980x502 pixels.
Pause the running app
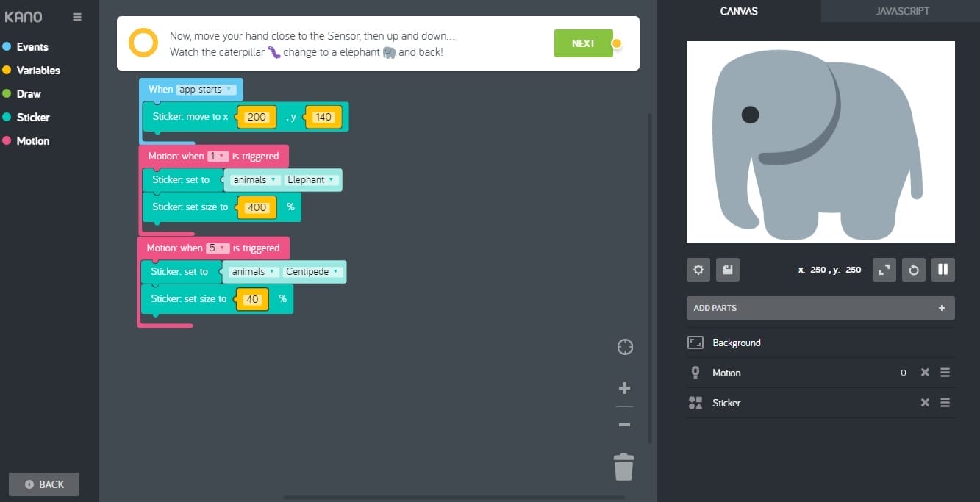[x=943, y=270]
